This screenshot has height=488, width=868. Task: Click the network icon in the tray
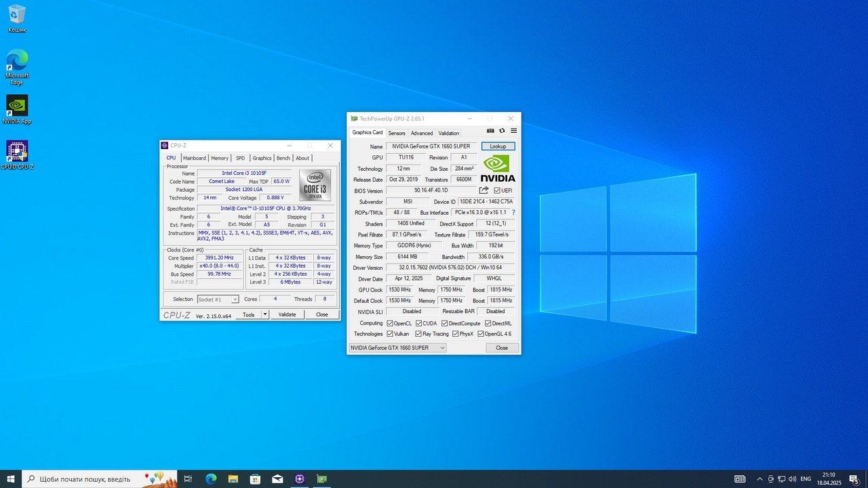coord(781,479)
